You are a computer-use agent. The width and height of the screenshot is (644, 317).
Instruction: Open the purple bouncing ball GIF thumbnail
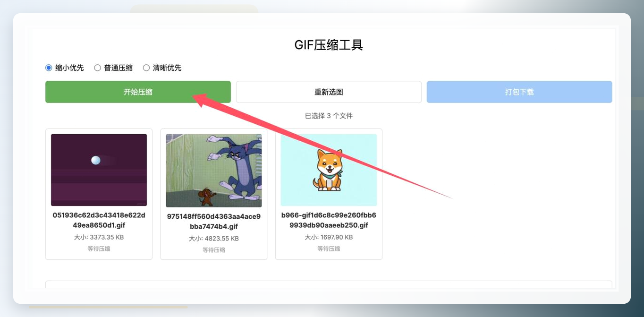pos(99,170)
